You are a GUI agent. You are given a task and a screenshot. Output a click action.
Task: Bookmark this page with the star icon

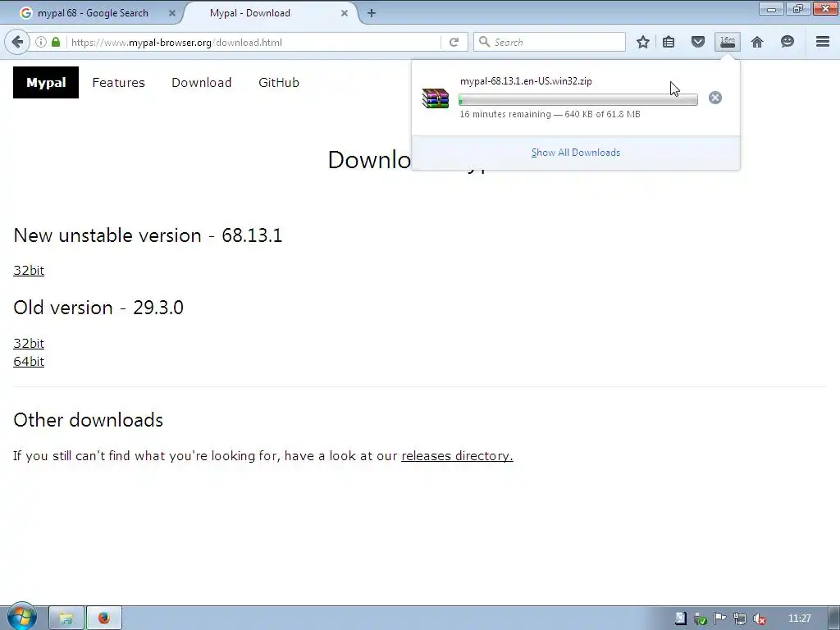pos(643,42)
